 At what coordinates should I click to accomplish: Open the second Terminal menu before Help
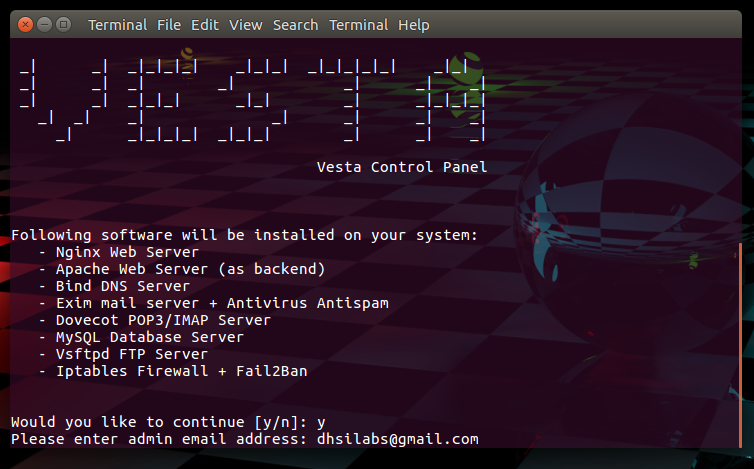point(358,25)
